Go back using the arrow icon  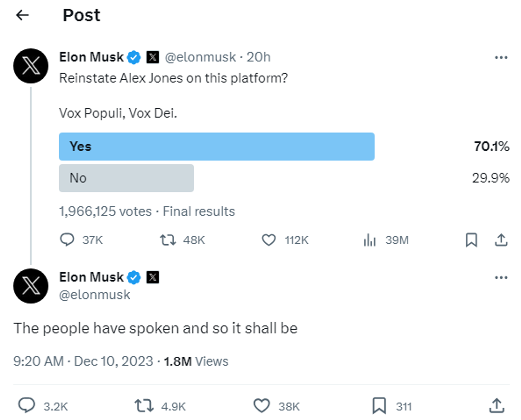click(22, 15)
